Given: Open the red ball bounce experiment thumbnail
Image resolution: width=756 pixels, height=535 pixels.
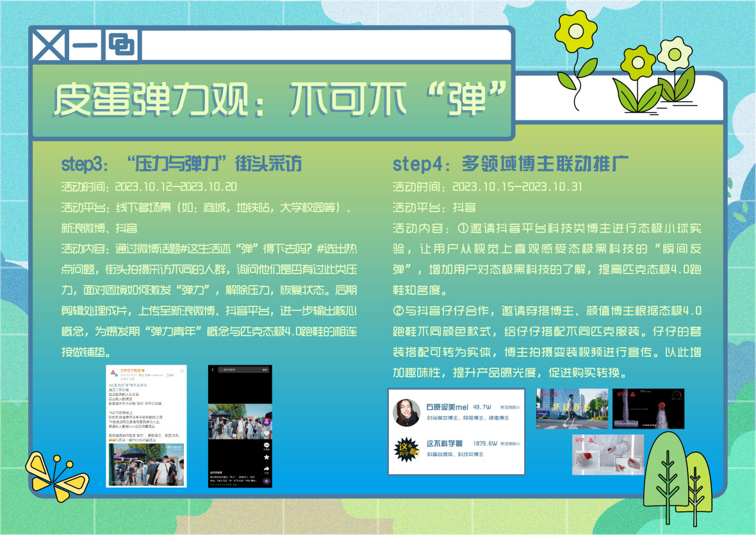Looking at the screenshot, I should pos(648,409).
